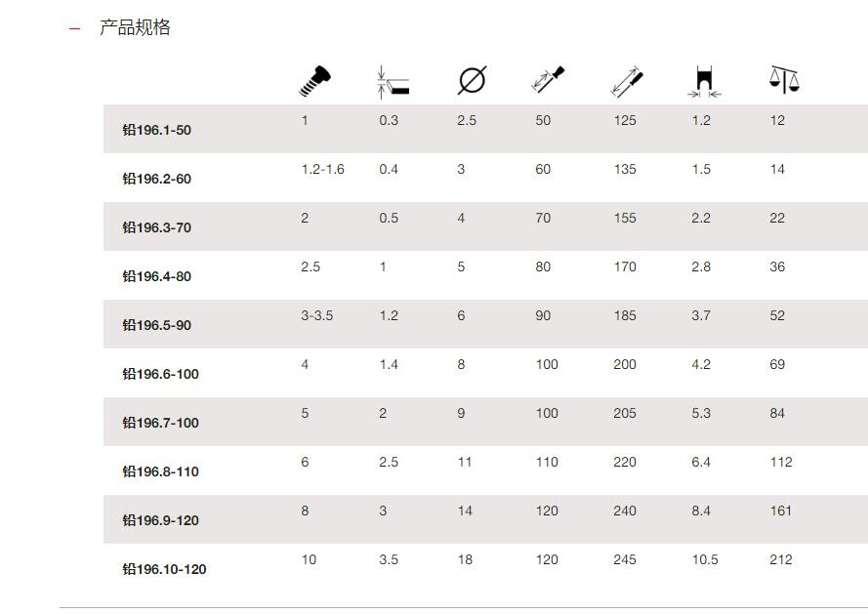The width and height of the screenshot is (868, 614).
Task: Select the diameter symbol icon
Action: (473, 81)
